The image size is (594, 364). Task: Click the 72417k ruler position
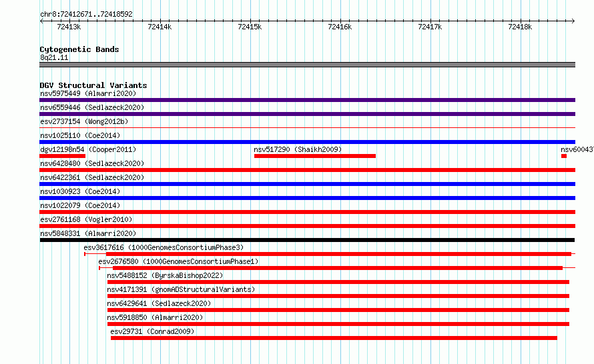tap(430, 27)
